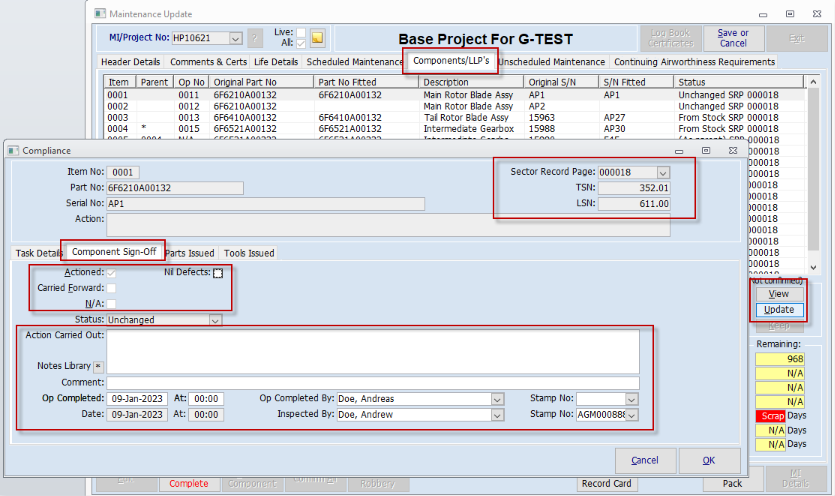835x496 pixels.
Task: Click the red Scrap remaining indicator
Action: (770, 416)
